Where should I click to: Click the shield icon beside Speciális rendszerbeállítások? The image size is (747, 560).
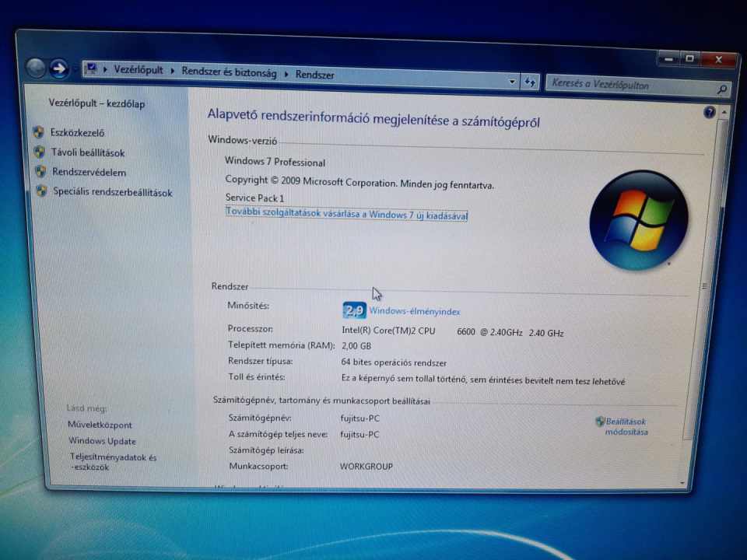[x=41, y=191]
